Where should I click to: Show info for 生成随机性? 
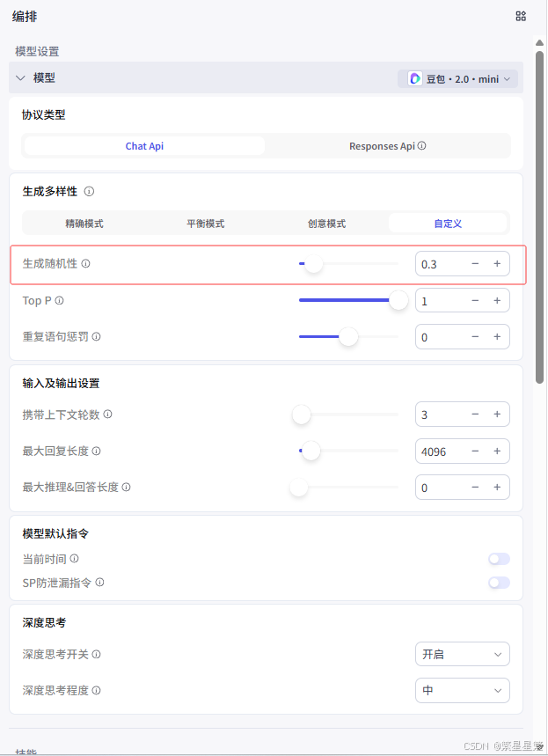pyautogui.click(x=86, y=263)
